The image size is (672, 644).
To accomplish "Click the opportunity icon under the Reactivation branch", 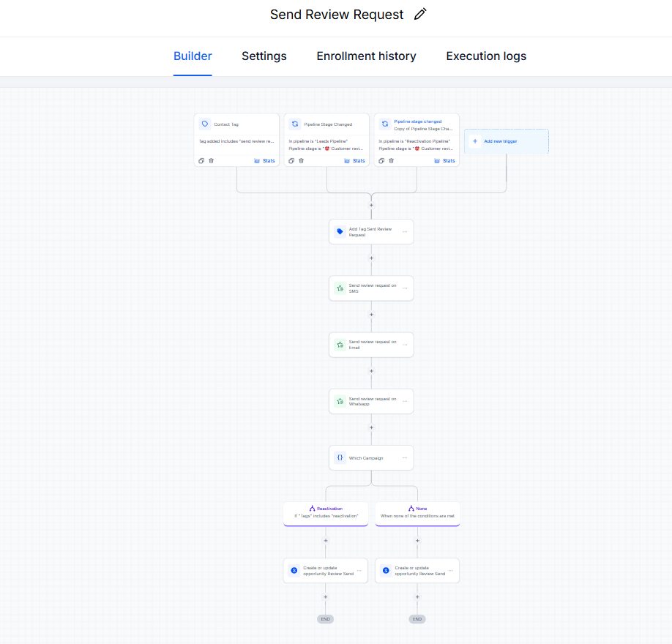I will 294,570.
